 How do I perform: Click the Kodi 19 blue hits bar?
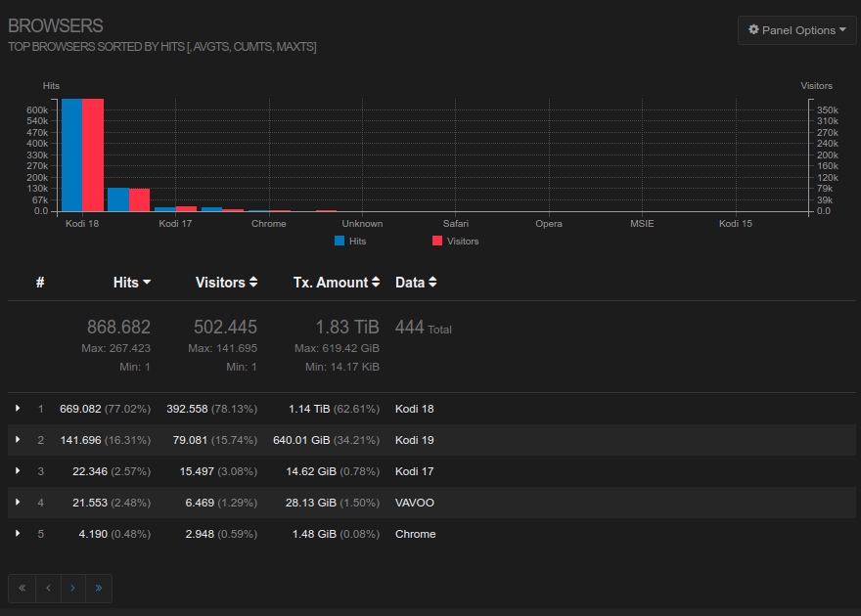[x=118, y=199]
